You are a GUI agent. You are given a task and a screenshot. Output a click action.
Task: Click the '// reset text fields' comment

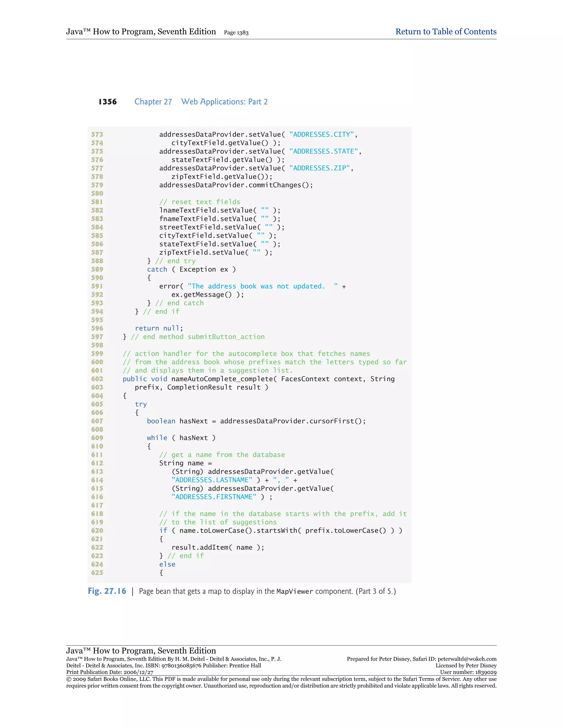(200, 202)
